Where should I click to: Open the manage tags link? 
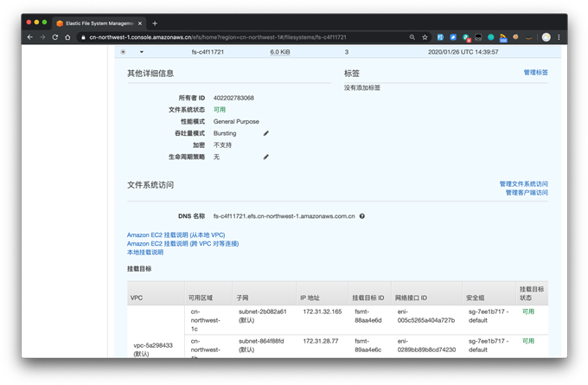pyautogui.click(x=535, y=73)
